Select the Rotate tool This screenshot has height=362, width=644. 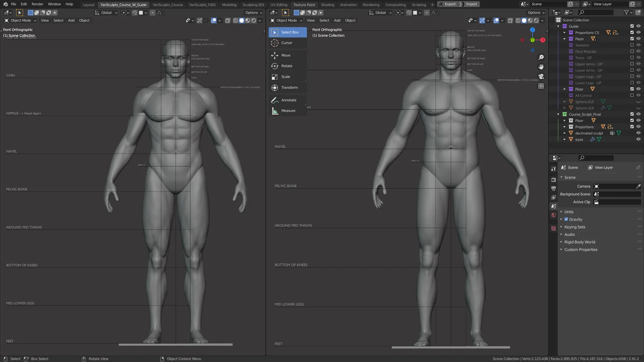point(286,66)
